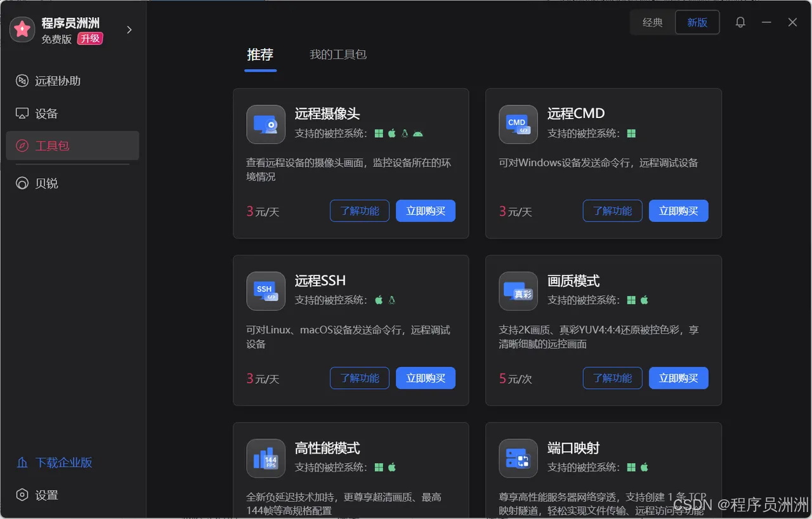Screen dimensions: 812x519
Task: Click the 升级 upgrade badge
Action: (x=89, y=38)
